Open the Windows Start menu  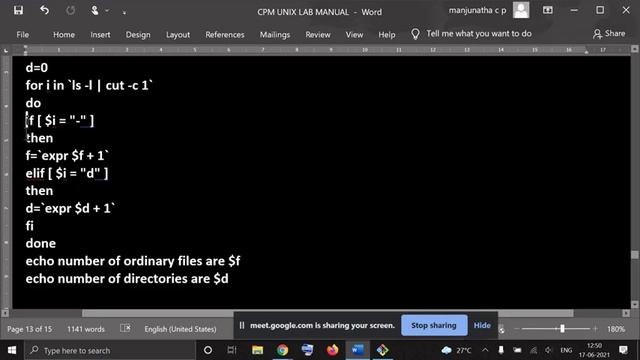coord(12,350)
